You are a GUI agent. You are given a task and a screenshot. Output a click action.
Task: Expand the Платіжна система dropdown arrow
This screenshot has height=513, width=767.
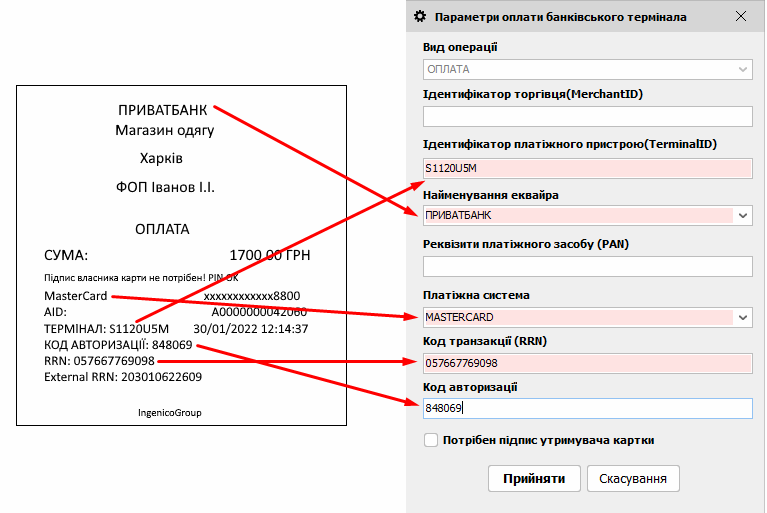pyautogui.click(x=743, y=317)
